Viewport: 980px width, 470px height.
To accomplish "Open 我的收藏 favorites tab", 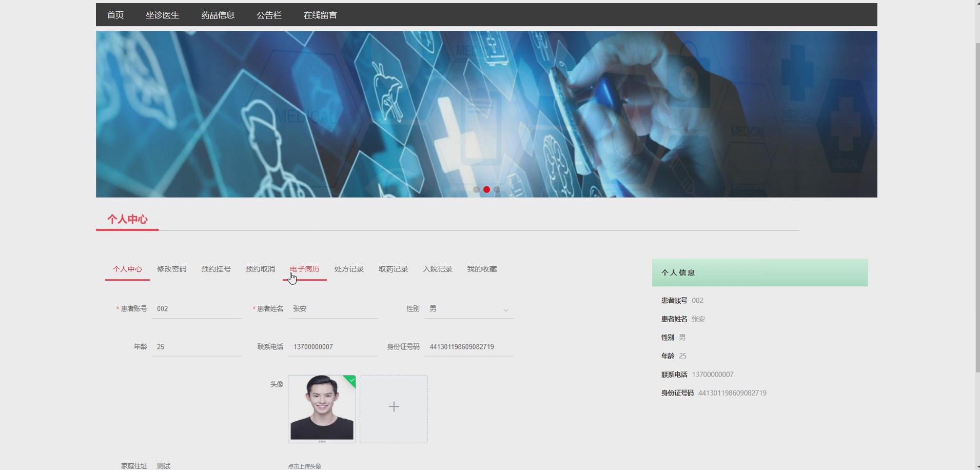I will (481, 269).
